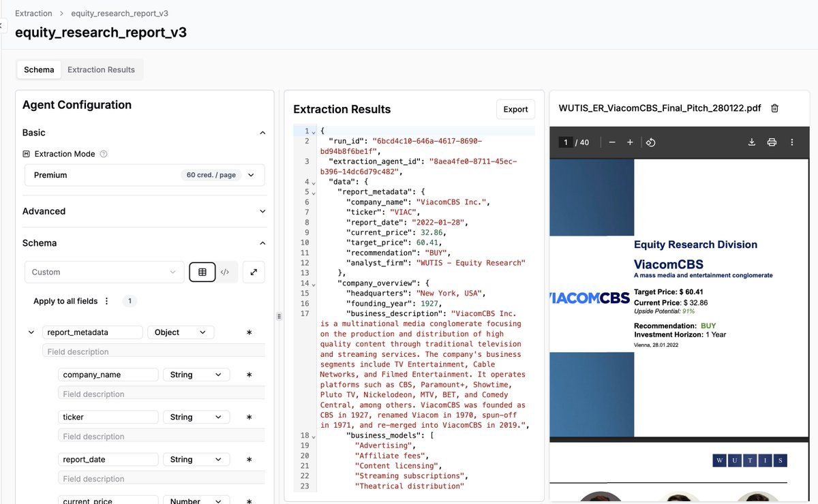
Task: Toggle required asterisk for current_price
Action: [249, 501]
